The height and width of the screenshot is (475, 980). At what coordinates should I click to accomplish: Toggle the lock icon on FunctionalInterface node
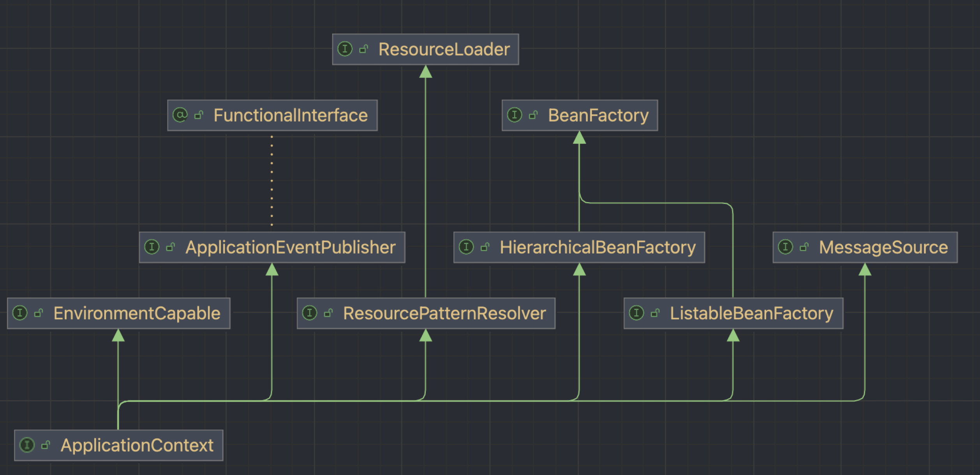tap(199, 115)
